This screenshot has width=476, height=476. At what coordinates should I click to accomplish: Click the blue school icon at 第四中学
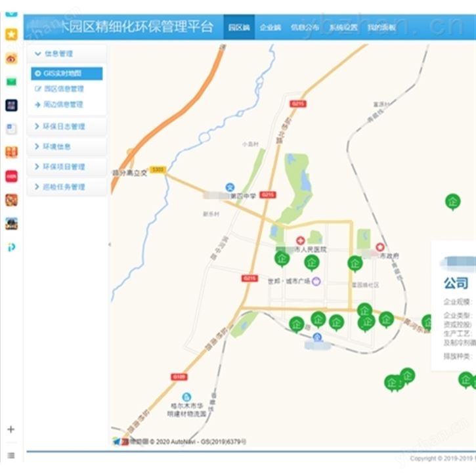230,187
